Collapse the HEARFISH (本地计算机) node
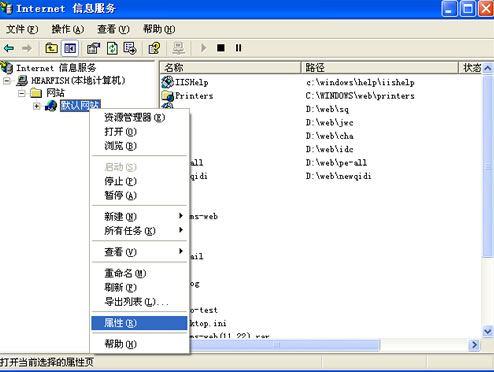Screen dimensions: 494x372 7,81
